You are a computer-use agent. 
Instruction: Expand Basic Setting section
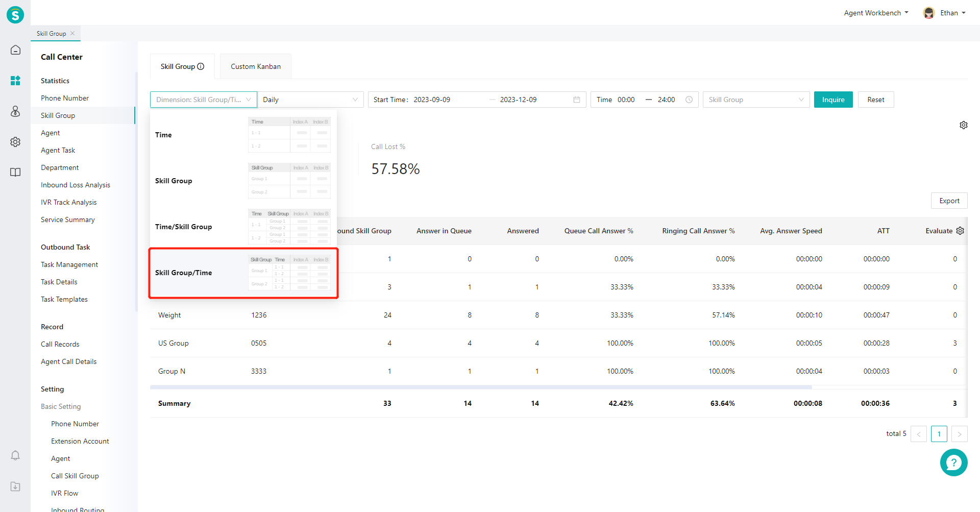(x=61, y=406)
